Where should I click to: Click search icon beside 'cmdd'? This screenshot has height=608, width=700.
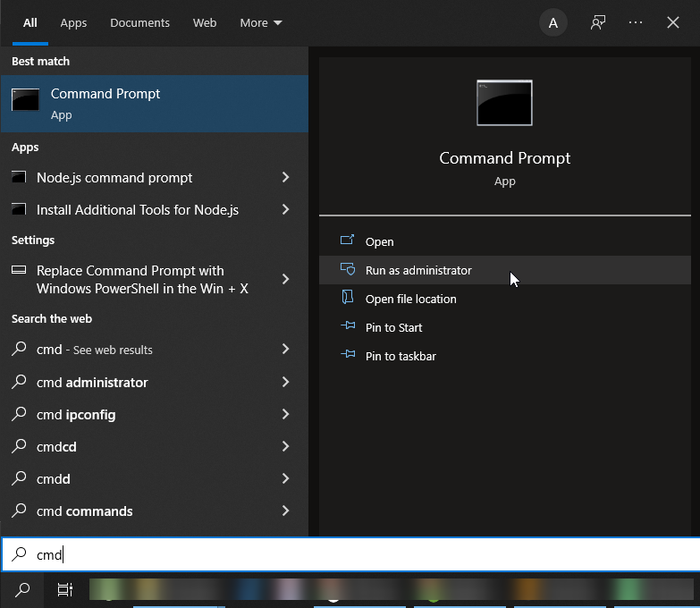[19, 478]
